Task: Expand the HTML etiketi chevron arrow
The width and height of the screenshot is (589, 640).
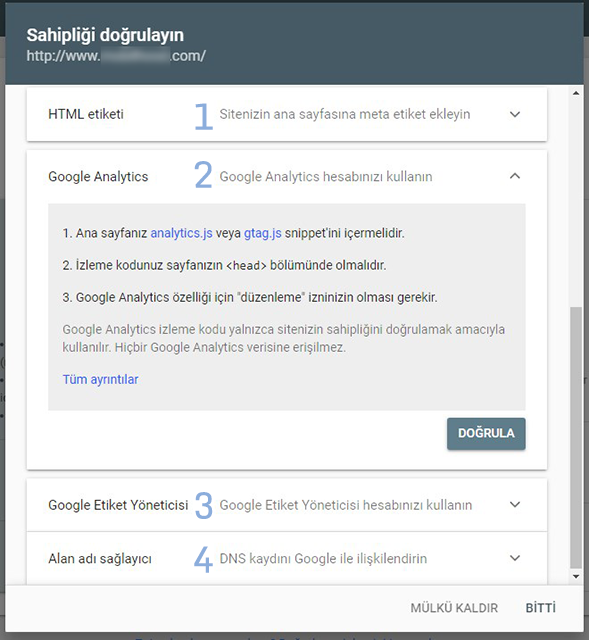Action: (515, 114)
